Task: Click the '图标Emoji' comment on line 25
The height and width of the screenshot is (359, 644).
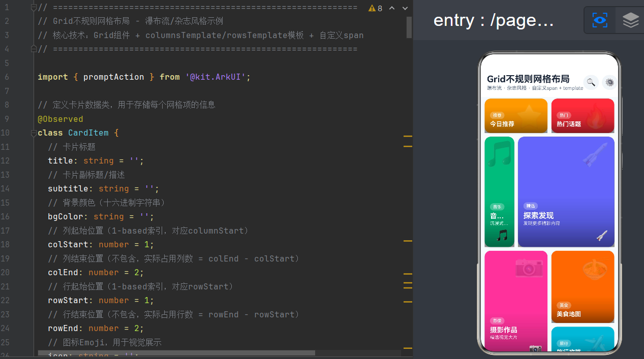Action: pos(85,342)
